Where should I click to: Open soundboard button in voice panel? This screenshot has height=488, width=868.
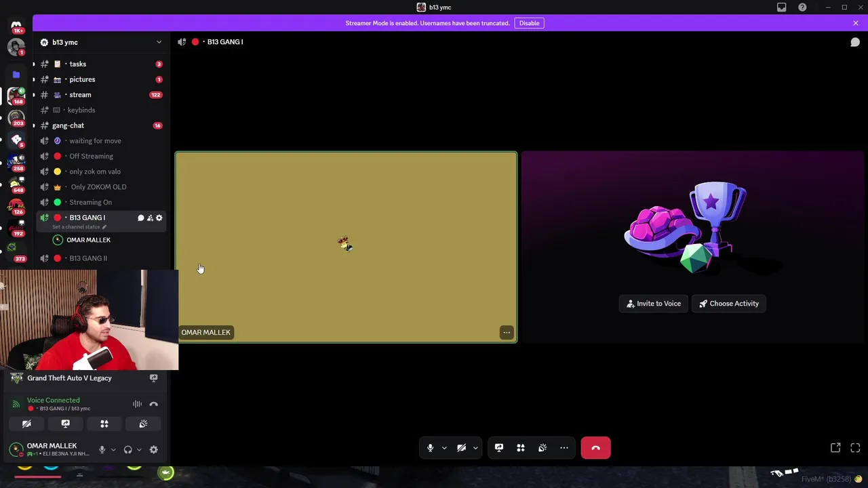click(143, 424)
